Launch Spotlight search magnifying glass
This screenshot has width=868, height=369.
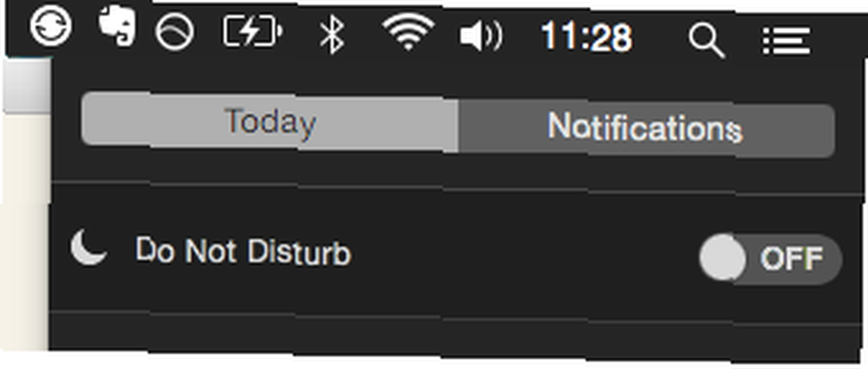point(707,41)
